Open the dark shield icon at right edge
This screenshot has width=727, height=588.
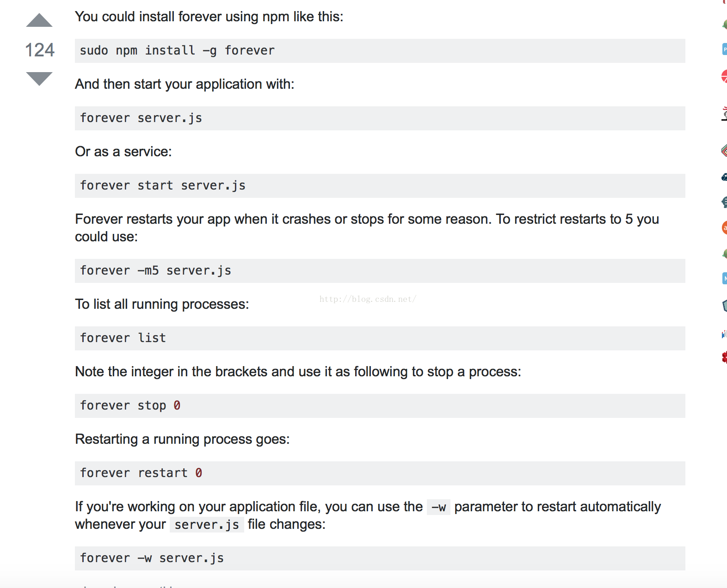click(x=724, y=306)
